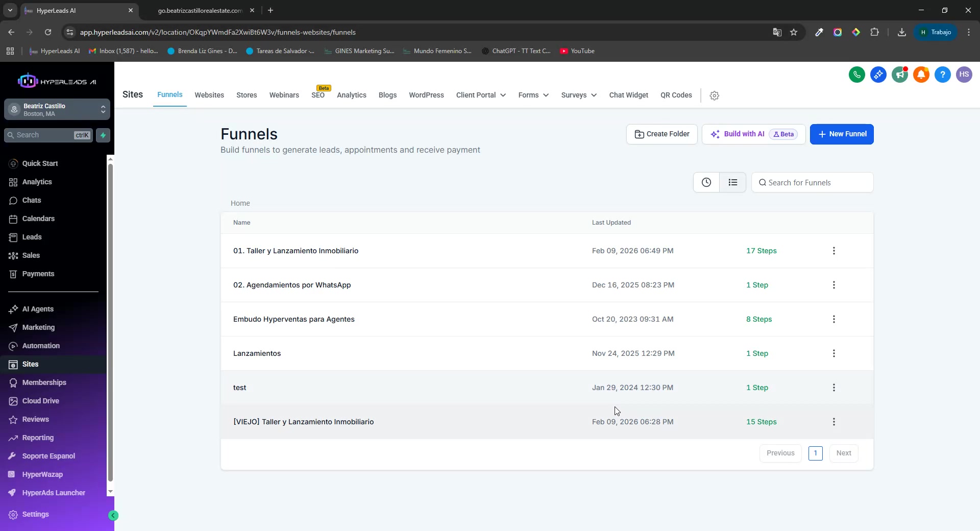The width and height of the screenshot is (980, 531).
Task: Click the green lightning quick actions button
Action: coord(103,135)
